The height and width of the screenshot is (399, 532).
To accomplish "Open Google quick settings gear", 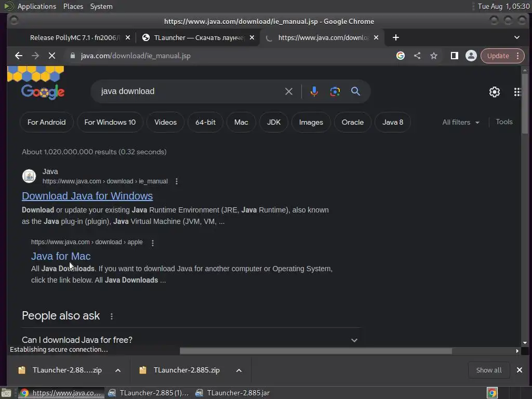I will (x=495, y=91).
